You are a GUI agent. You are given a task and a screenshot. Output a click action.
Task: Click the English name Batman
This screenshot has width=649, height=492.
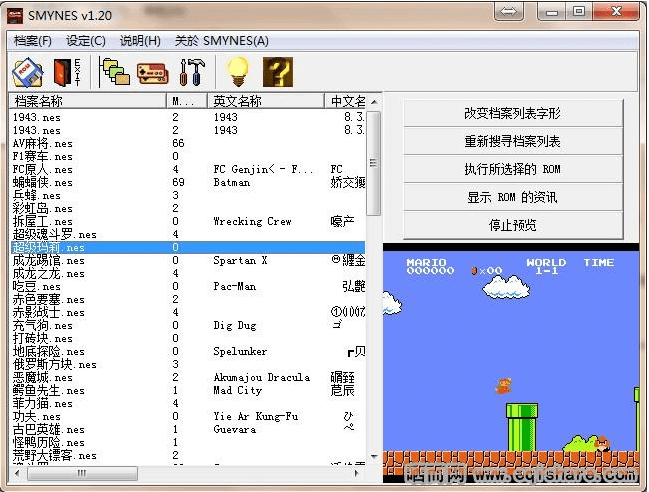pos(232,182)
